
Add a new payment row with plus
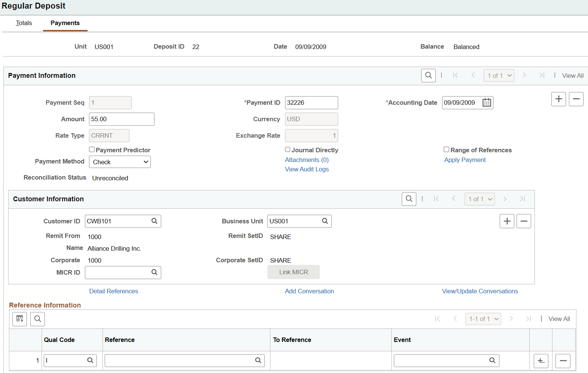click(x=558, y=99)
